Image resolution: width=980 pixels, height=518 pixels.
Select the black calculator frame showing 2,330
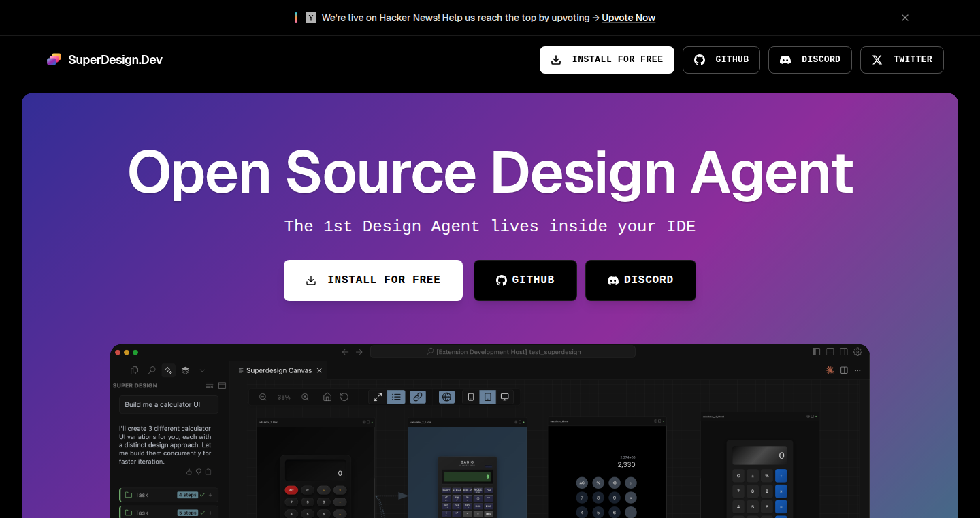pyautogui.click(x=607, y=468)
